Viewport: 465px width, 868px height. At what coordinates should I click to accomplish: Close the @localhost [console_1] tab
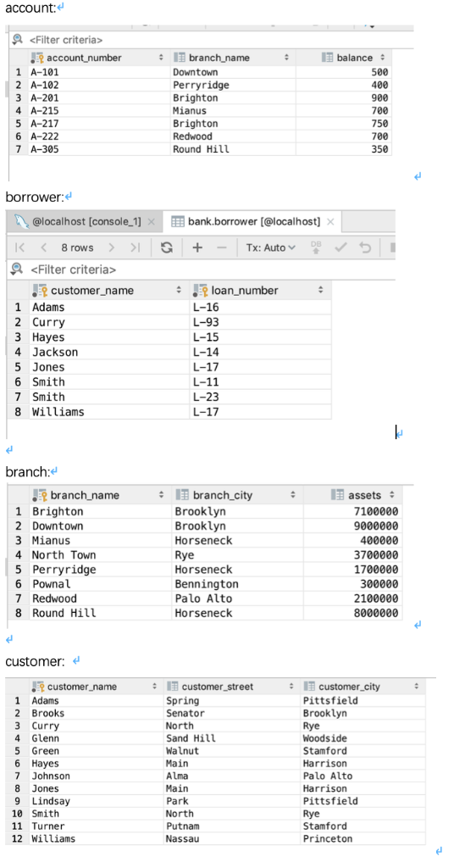coord(151,221)
